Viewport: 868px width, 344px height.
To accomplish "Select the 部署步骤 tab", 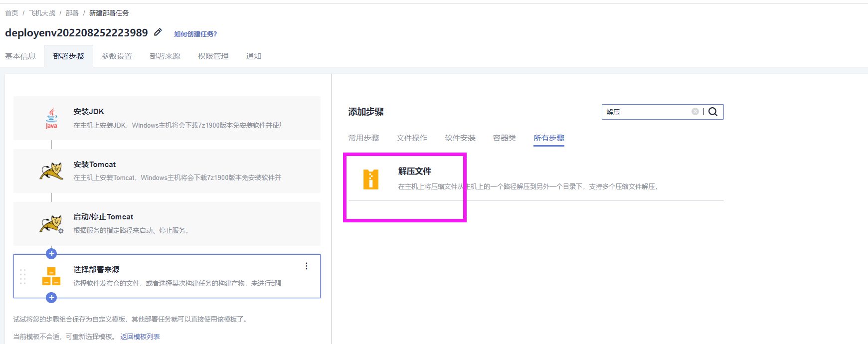I will coord(69,56).
